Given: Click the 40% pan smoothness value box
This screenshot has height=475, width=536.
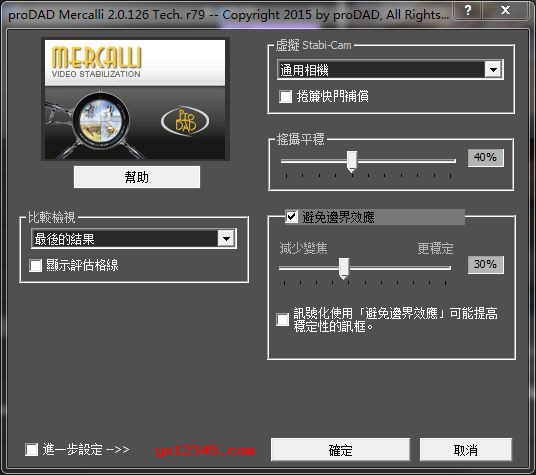Looking at the screenshot, I should click(x=485, y=158).
